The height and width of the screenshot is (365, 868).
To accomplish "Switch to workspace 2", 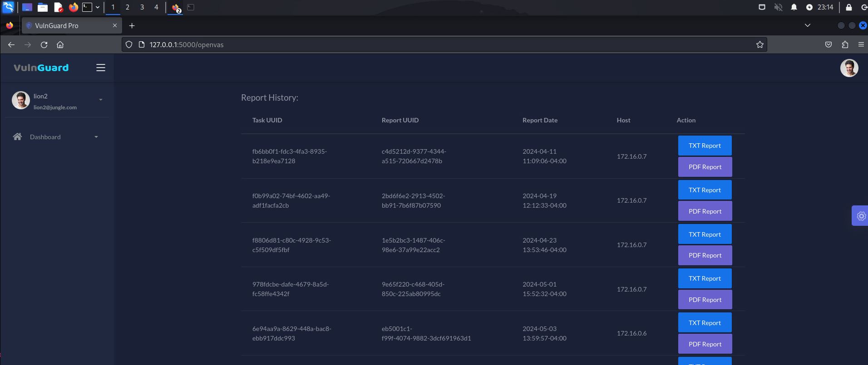I will [128, 7].
